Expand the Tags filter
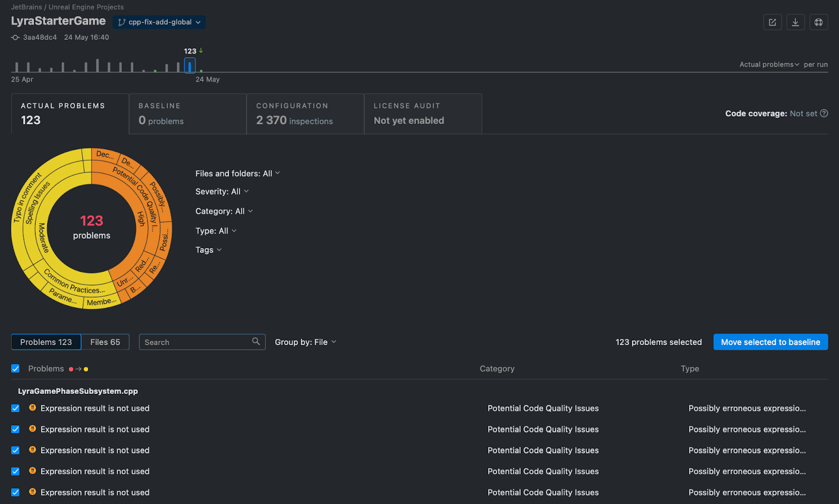The width and height of the screenshot is (839, 504). (208, 250)
